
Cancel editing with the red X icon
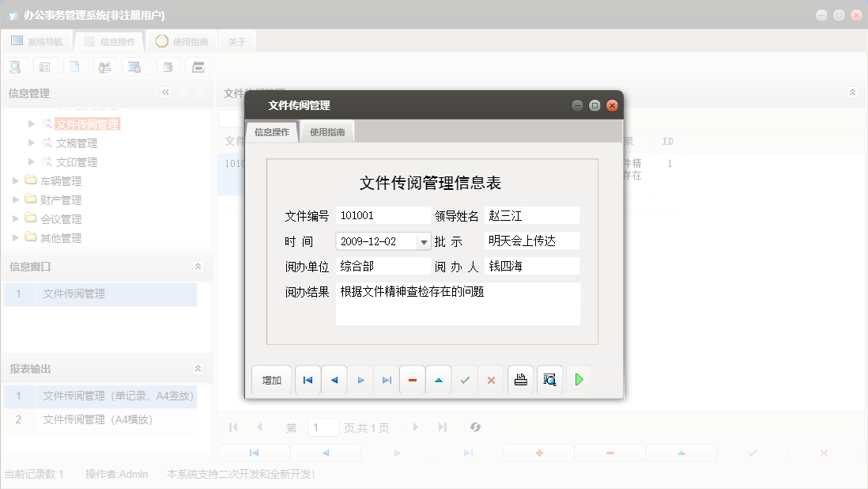click(x=491, y=380)
